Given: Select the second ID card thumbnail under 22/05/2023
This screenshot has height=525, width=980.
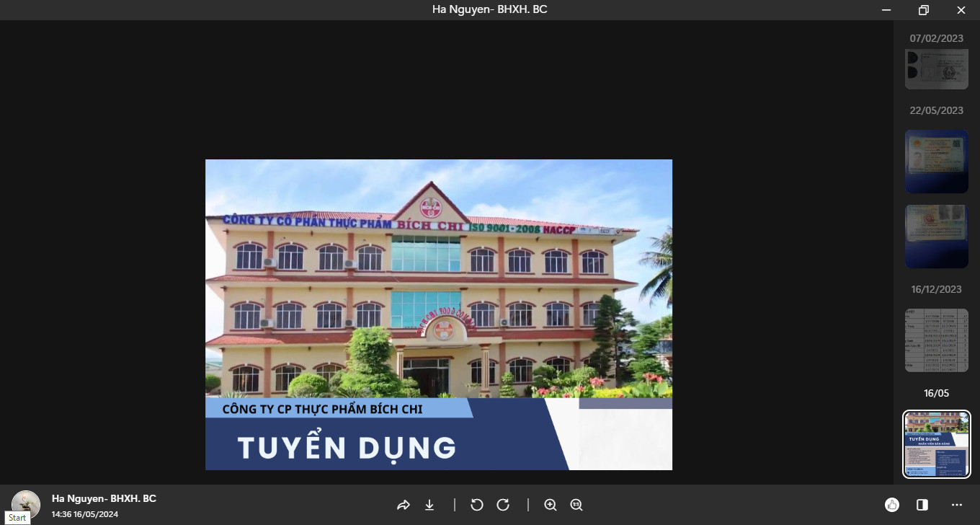Looking at the screenshot, I should tap(936, 236).
